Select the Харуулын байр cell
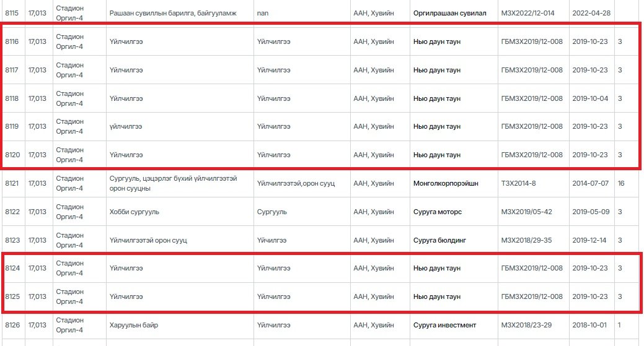 (134, 325)
